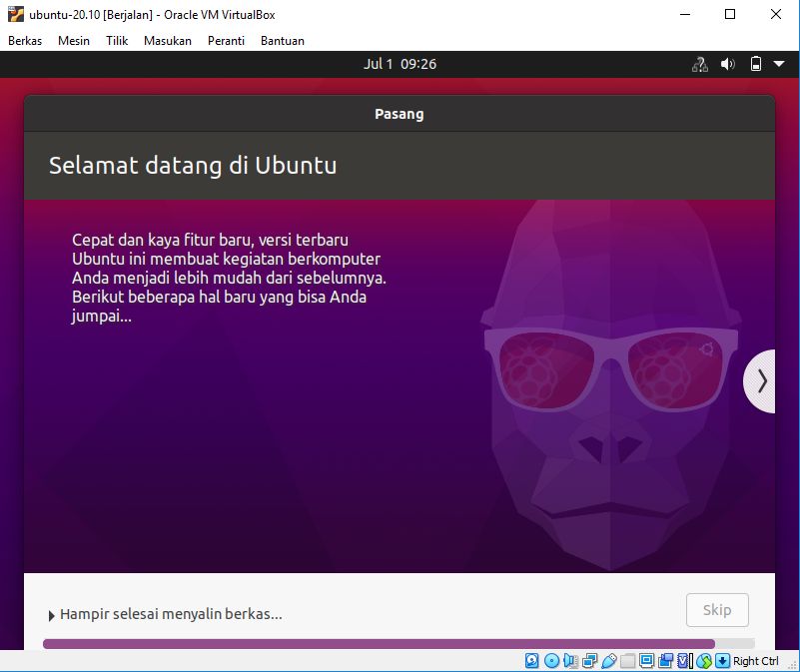Open the audio status icon in VirtualBox
The height and width of the screenshot is (672, 800).
coord(571,661)
